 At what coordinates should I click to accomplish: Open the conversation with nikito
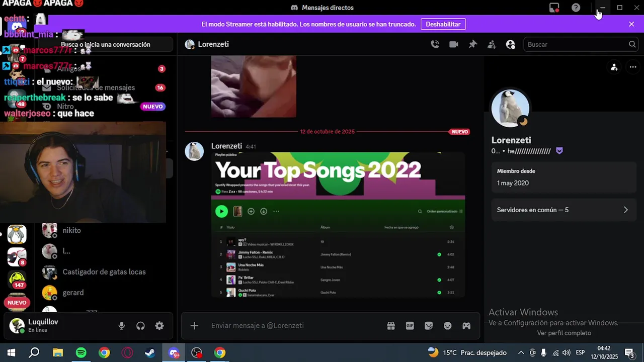click(x=105, y=230)
